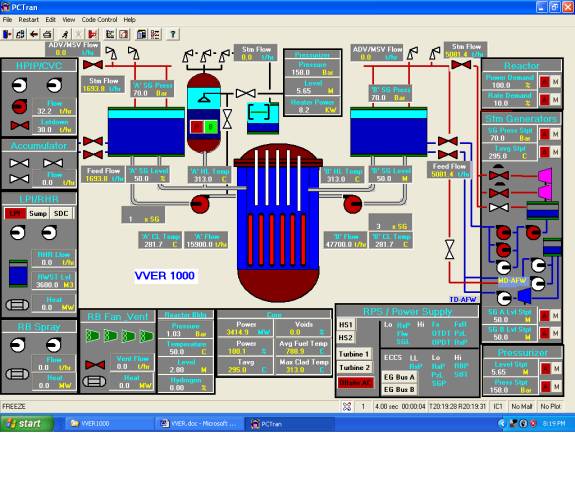
Task: Click the red flag toolbar icon
Action: 92,34
